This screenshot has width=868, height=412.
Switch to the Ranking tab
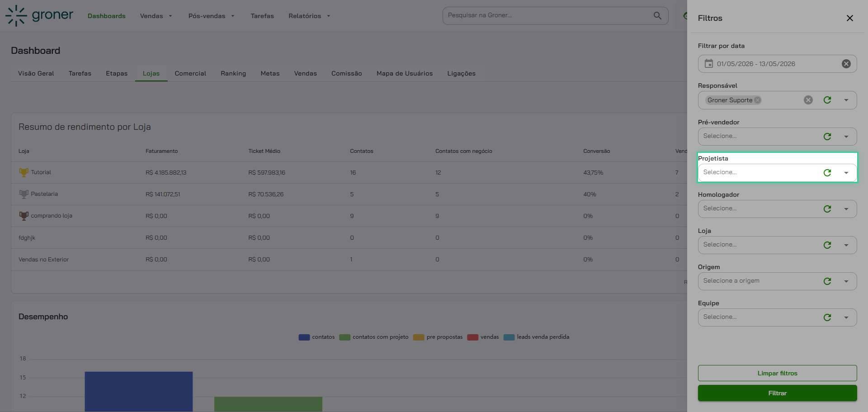pos(233,73)
